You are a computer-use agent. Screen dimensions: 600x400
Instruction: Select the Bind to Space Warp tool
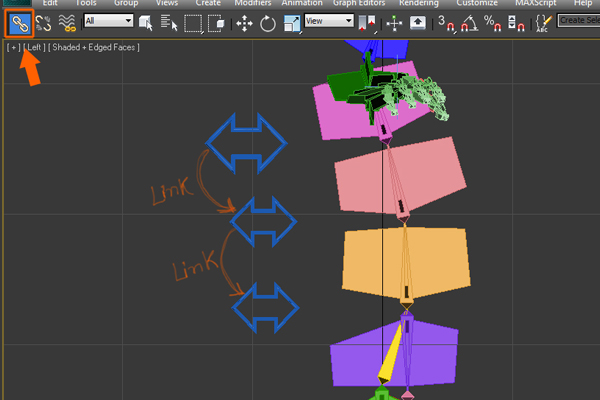tap(67, 23)
